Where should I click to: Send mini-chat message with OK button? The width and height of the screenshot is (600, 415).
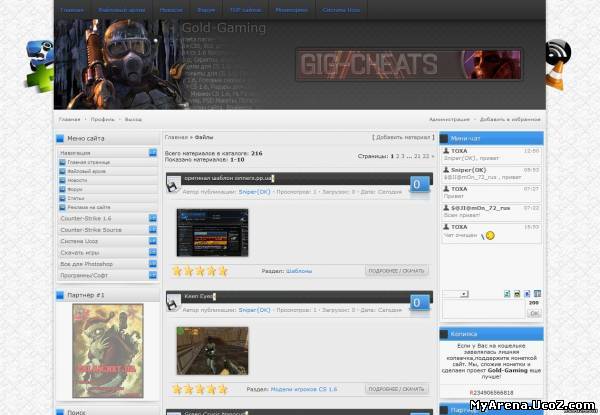click(534, 313)
